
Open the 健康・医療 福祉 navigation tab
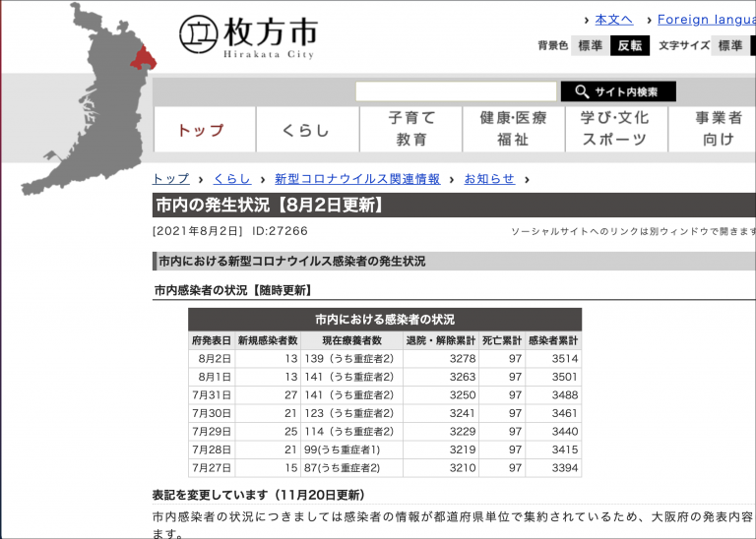513,129
